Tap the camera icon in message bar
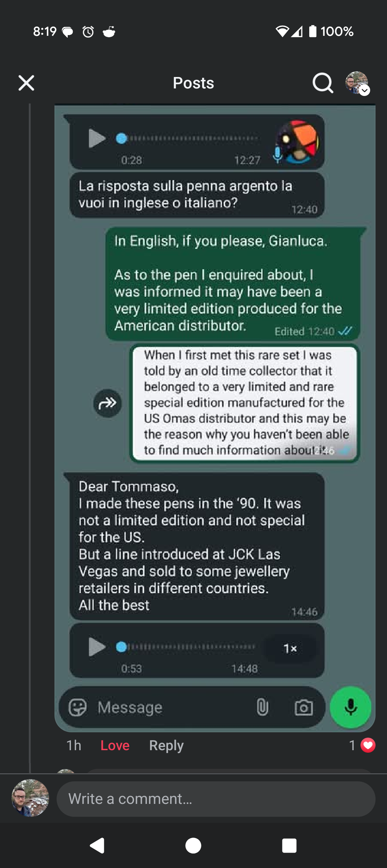387x868 pixels. 304,707
